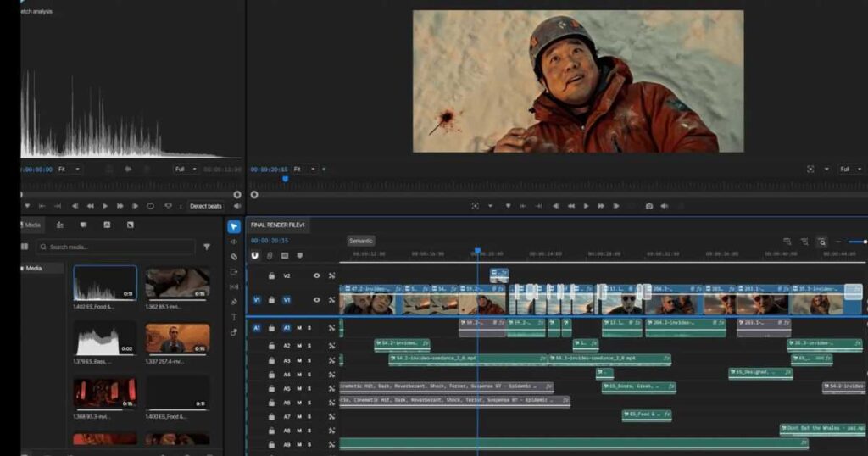This screenshot has height=456, width=868.
Task: Click the timeline zoom-to-fit icon
Action: [x=822, y=242]
